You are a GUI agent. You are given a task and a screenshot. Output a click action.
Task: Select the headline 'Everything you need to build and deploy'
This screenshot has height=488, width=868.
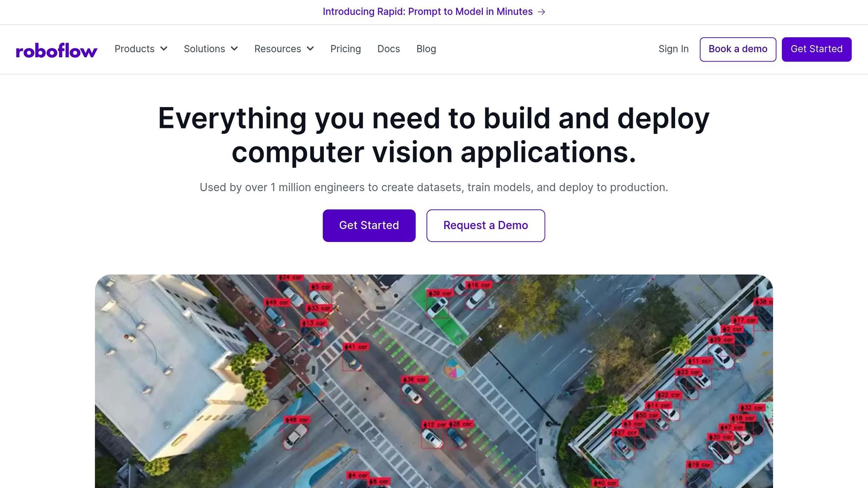tap(434, 118)
